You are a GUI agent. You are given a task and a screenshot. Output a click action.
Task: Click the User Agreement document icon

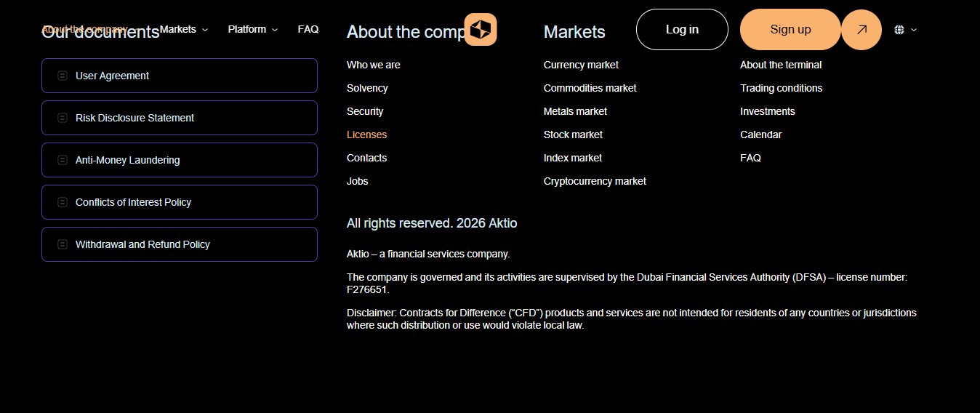[x=63, y=76]
